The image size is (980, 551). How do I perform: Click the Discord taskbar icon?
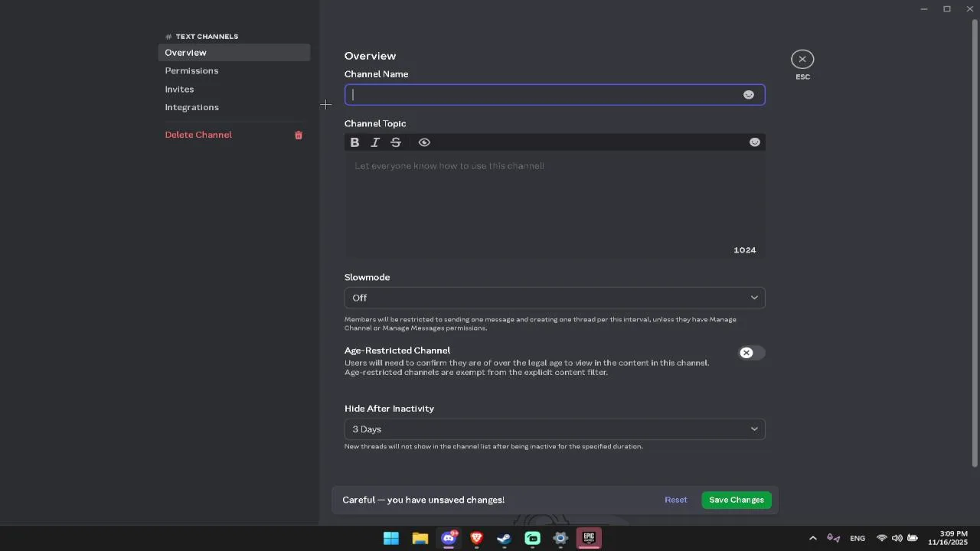click(x=449, y=538)
